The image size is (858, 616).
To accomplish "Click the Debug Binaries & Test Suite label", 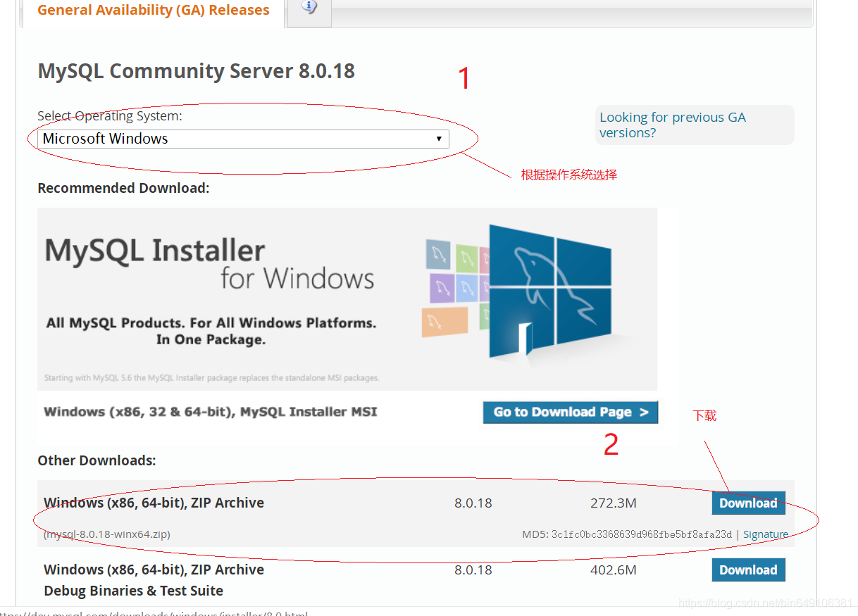I will 133,591.
